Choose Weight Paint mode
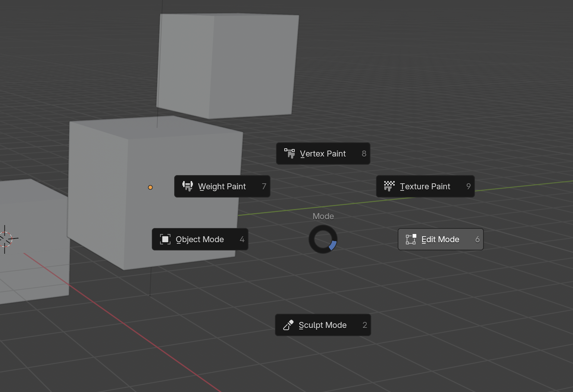Image resolution: width=573 pixels, height=392 pixels. click(222, 186)
